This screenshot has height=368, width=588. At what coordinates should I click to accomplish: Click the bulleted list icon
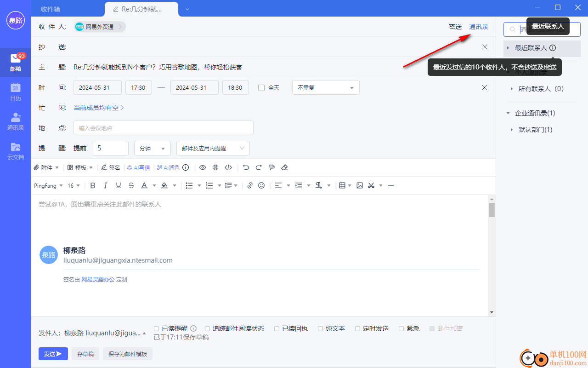(x=189, y=185)
